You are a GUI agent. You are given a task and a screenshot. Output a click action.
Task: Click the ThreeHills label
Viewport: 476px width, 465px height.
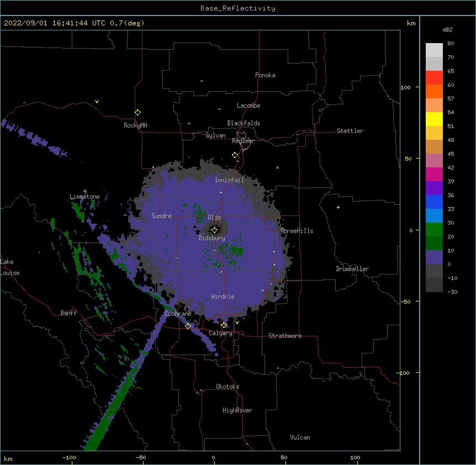pos(297,231)
